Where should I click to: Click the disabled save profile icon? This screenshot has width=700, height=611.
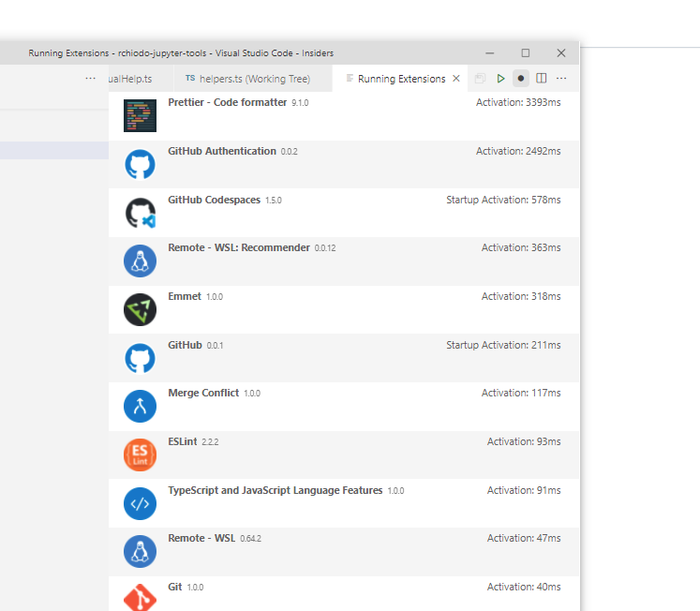[480, 79]
